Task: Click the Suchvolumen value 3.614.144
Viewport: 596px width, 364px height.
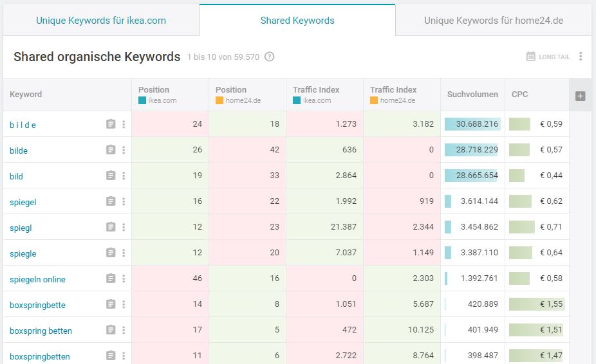Action: pos(480,201)
